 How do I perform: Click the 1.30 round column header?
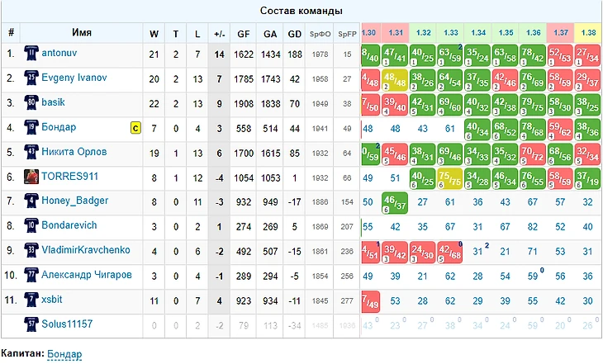click(368, 33)
